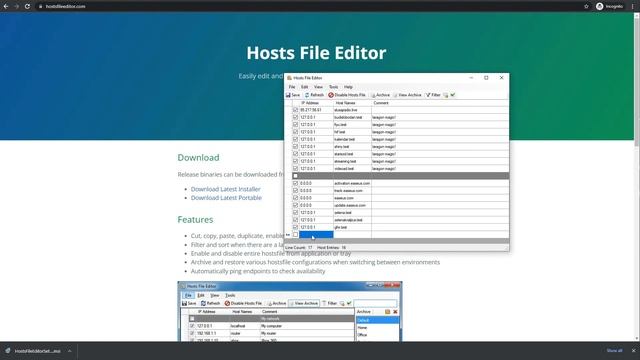The image size is (640, 360).
Task: Toggle the Filter toolbar icon
Action: pyautogui.click(x=428, y=95)
